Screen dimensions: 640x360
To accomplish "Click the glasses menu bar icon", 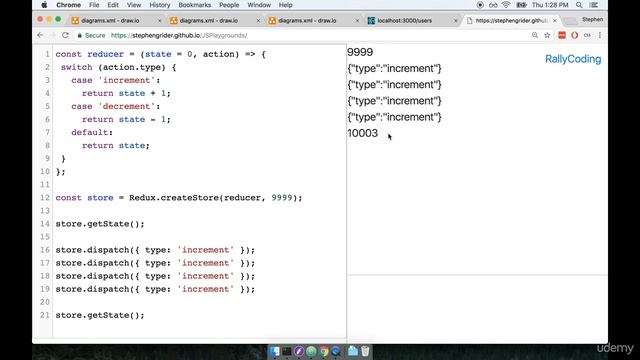I will 493,5.
